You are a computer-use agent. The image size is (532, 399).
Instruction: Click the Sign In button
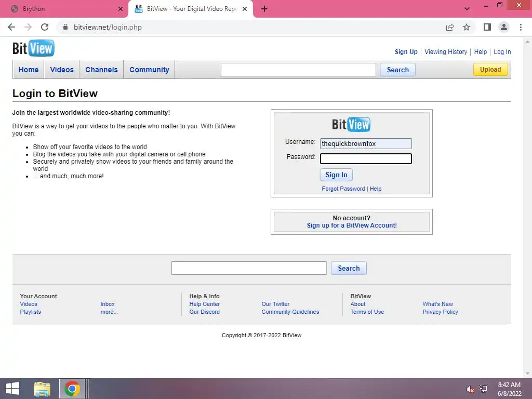[x=336, y=175]
